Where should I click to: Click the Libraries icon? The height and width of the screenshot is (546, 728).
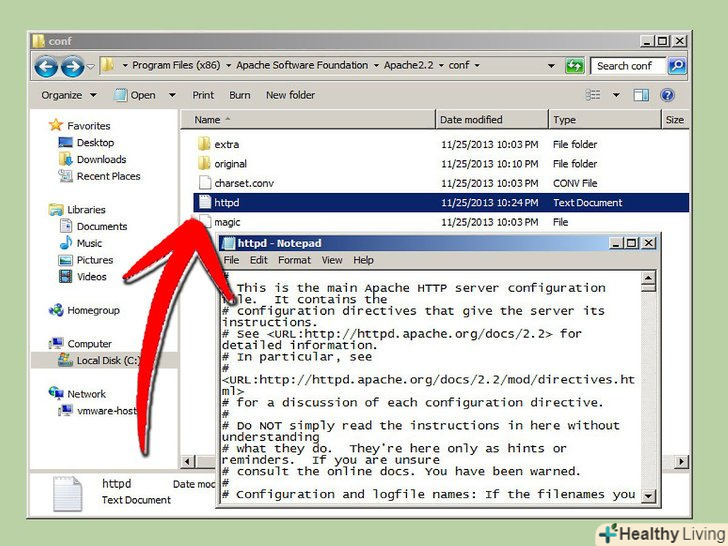(56, 209)
